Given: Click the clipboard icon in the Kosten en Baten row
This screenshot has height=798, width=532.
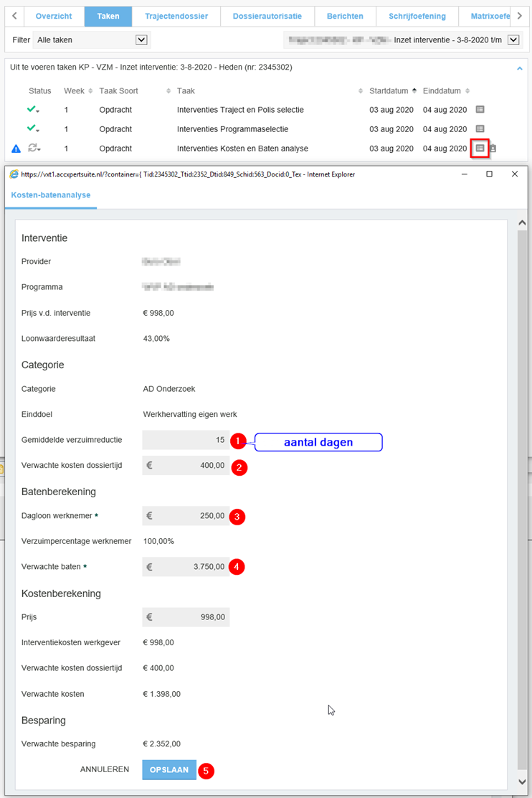Looking at the screenshot, I should 493,149.
